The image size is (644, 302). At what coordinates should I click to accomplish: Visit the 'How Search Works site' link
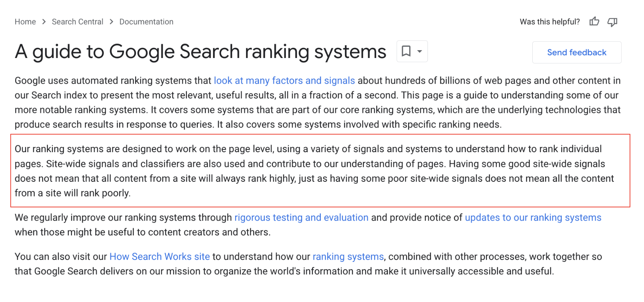(x=160, y=256)
